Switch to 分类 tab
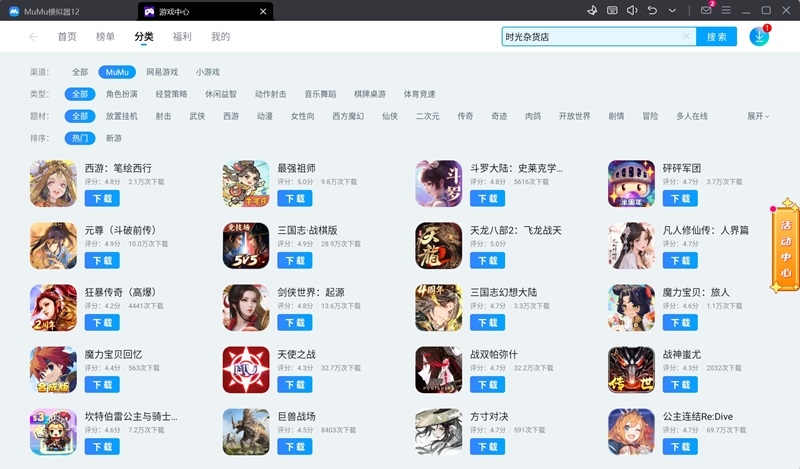 [x=144, y=37]
